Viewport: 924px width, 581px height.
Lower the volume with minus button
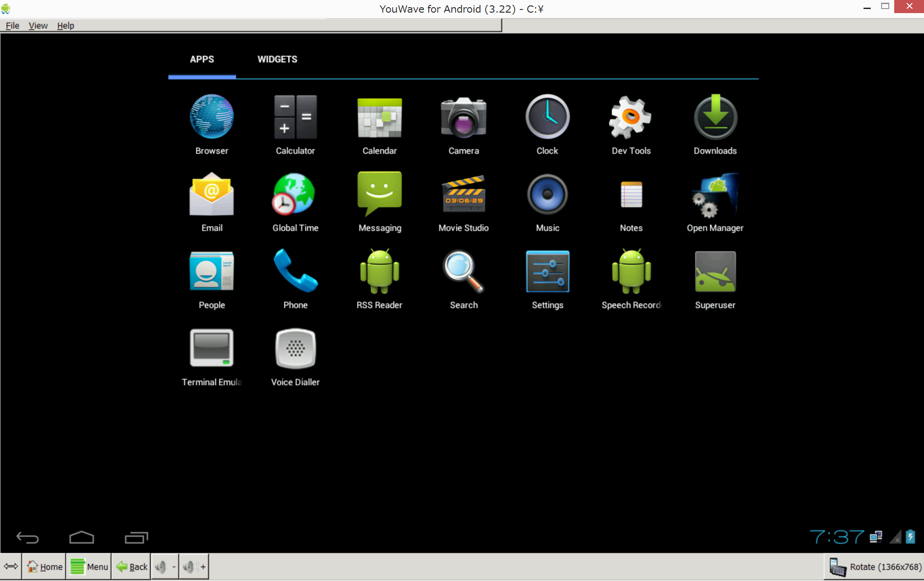pyautogui.click(x=165, y=567)
